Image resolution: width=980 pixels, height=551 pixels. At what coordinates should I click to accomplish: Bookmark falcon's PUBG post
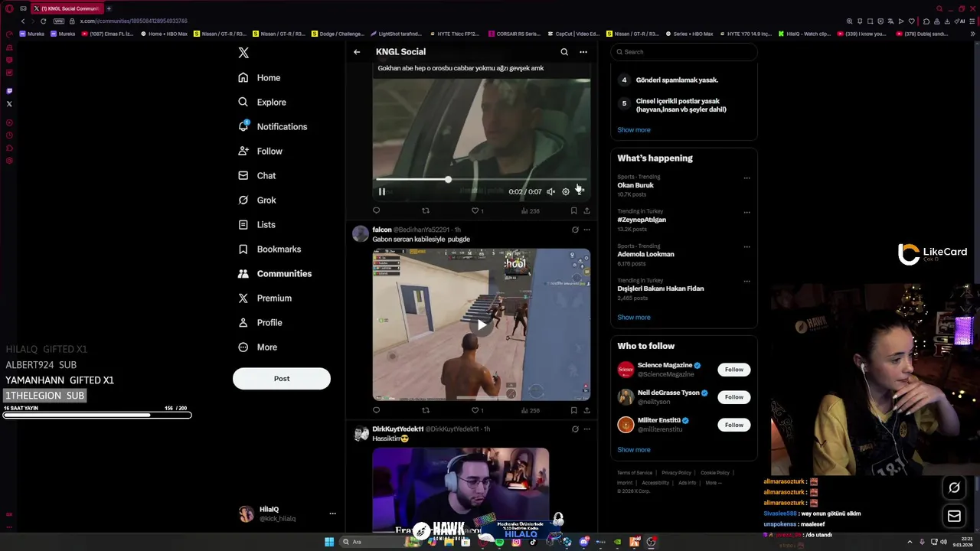pyautogui.click(x=573, y=410)
